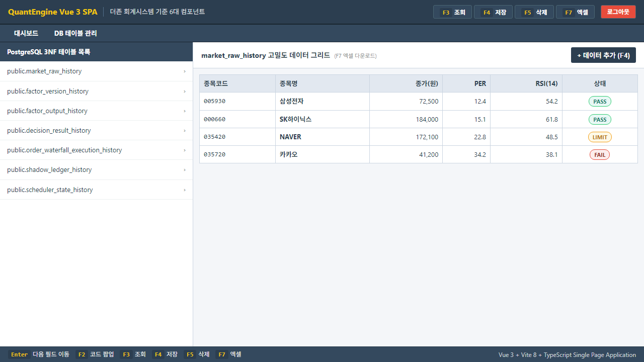Click the 종목코드 column header
This screenshot has height=362, width=644.
click(x=237, y=83)
